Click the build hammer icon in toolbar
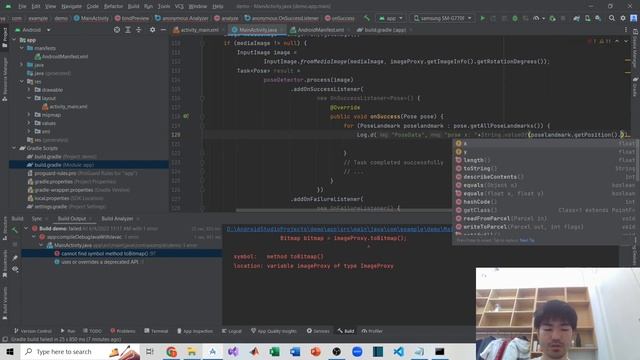The width and height of the screenshot is (640, 360). click(x=367, y=18)
